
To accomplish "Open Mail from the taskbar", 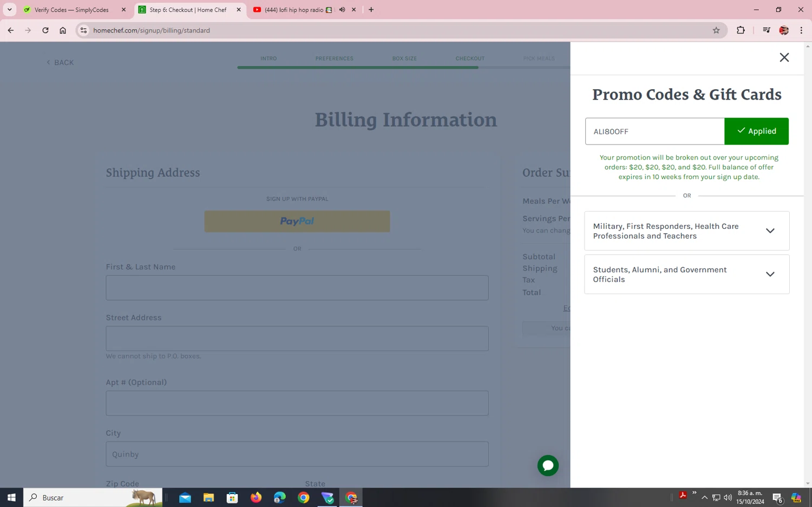I will coord(185,497).
